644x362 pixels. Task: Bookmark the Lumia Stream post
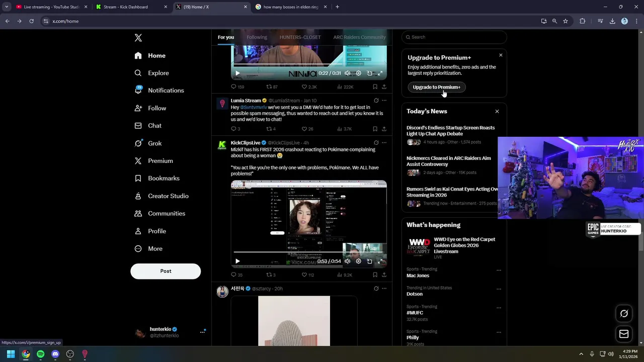(375, 129)
